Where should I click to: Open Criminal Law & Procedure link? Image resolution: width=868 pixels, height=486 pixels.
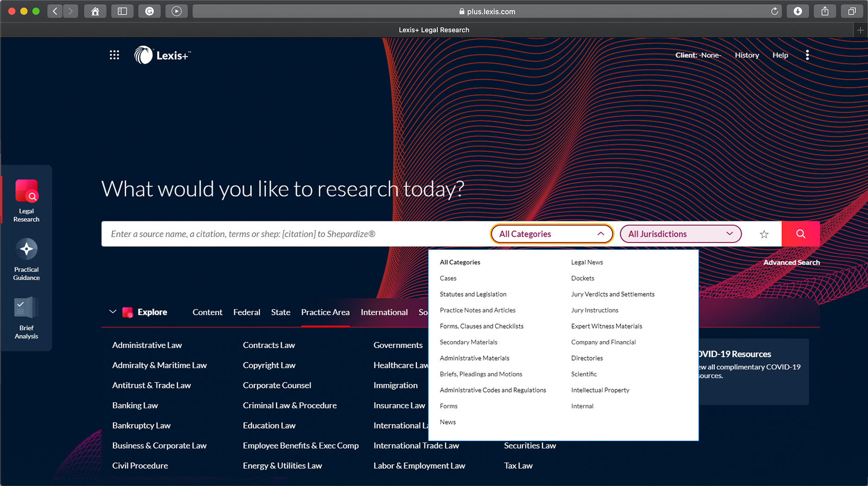[289, 405]
